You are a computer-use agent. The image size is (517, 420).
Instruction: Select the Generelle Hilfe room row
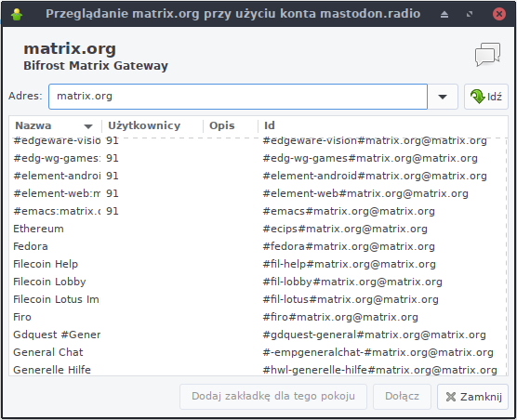pos(258,370)
